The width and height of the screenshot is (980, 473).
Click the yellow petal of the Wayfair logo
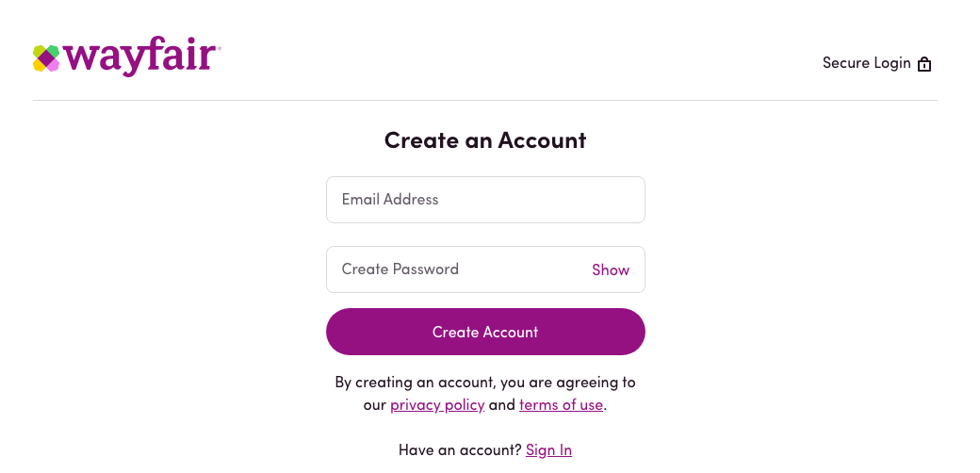pyautogui.click(x=39, y=66)
